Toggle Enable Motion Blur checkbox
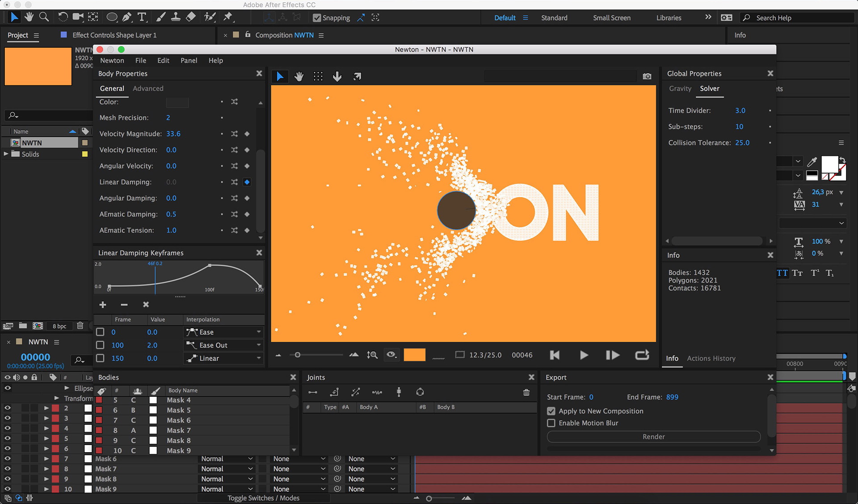The height and width of the screenshot is (504, 858). pyautogui.click(x=551, y=423)
